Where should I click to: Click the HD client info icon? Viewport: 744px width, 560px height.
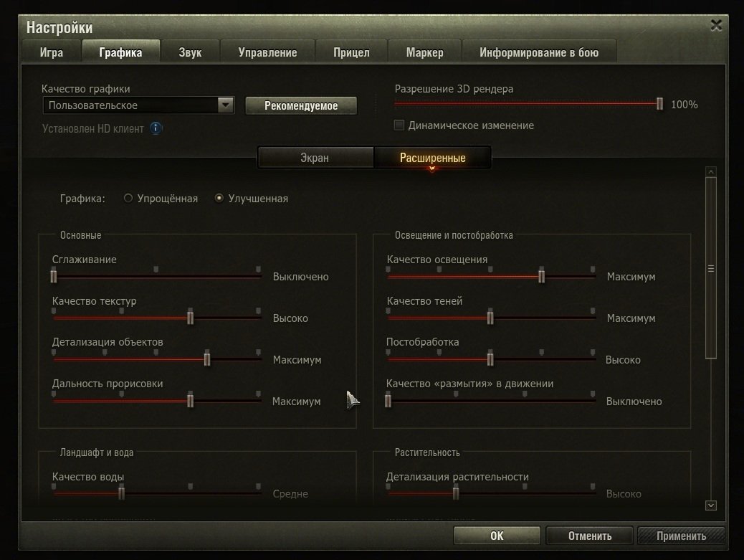coord(156,128)
